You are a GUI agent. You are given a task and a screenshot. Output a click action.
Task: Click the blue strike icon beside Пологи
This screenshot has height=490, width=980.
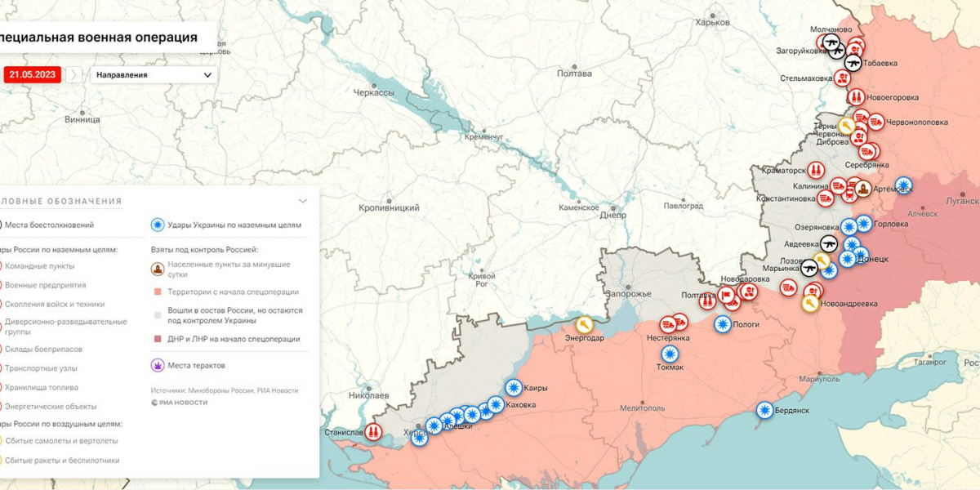[x=723, y=324]
